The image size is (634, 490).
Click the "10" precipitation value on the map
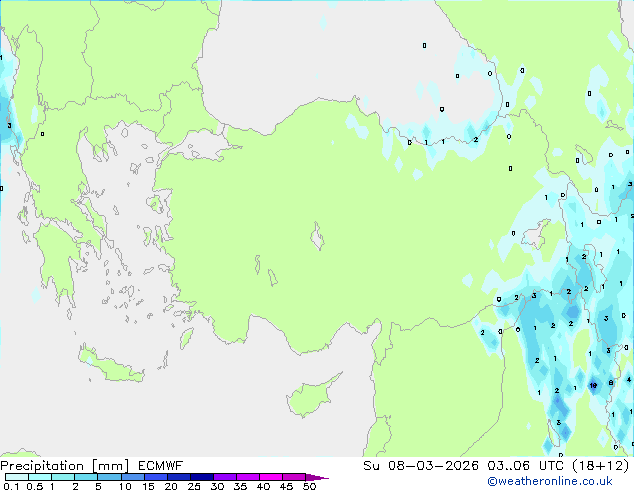coord(593,385)
